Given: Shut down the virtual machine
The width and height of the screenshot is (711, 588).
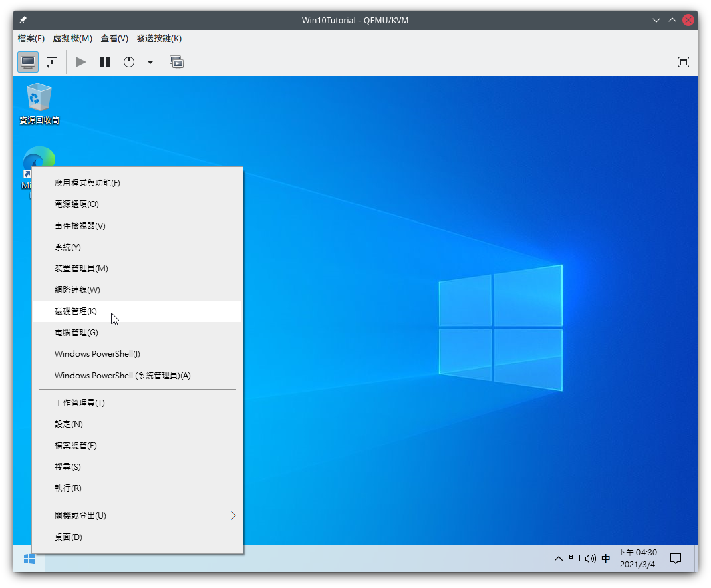Looking at the screenshot, I should pyautogui.click(x=129, y=62).
